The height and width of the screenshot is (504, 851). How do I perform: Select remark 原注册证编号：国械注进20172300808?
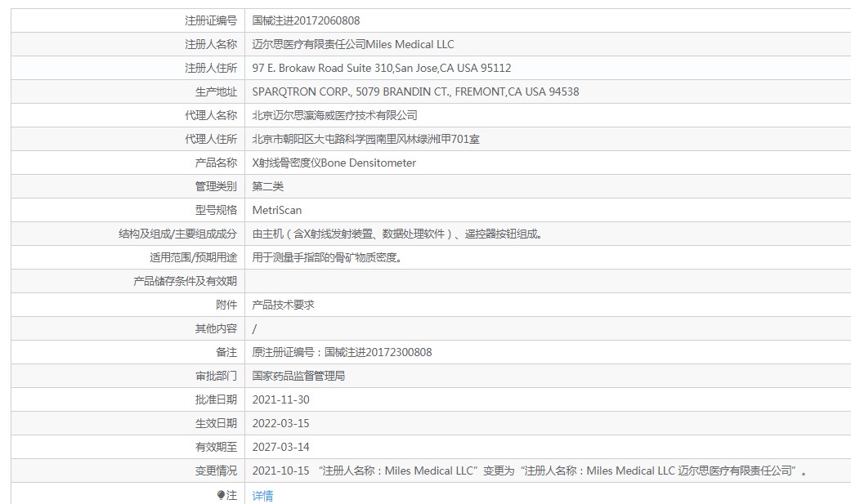[342, 352]
